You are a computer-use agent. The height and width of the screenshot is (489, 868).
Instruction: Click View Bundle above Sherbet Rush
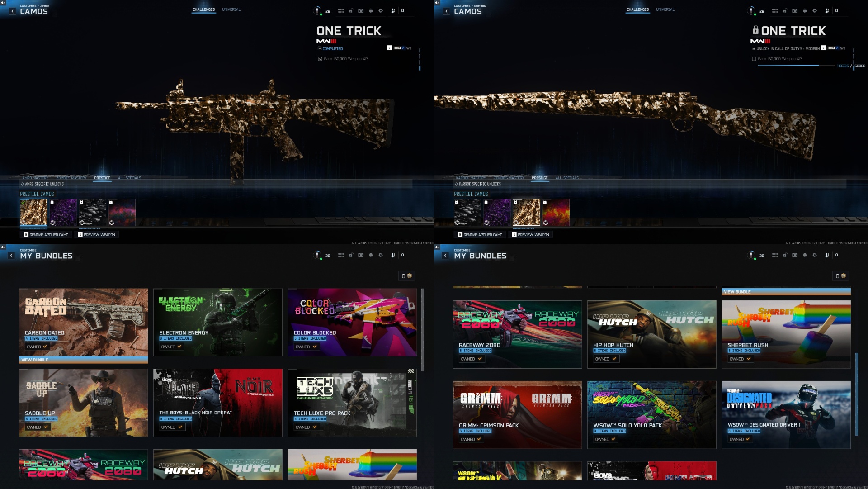(786, 292)
